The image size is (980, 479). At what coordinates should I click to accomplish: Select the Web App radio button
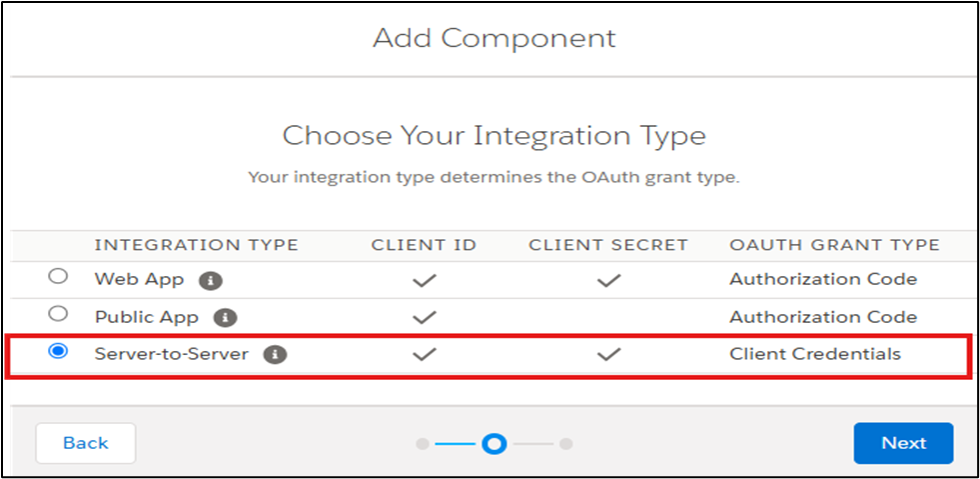pos(58,276)
